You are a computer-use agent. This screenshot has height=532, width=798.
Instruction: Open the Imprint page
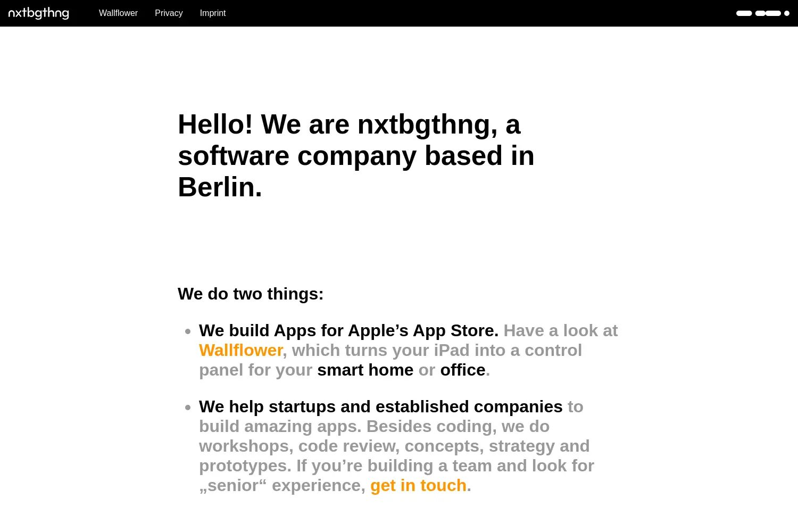(x=213, y=13)
